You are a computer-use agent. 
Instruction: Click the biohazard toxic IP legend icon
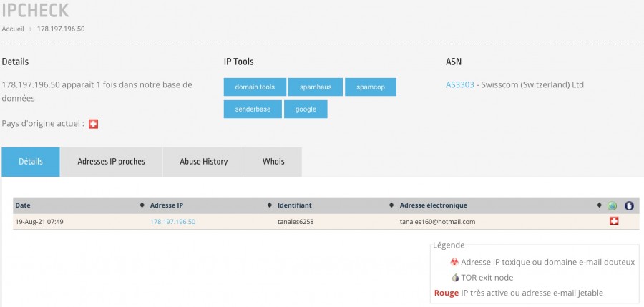[x=454, y=263]
